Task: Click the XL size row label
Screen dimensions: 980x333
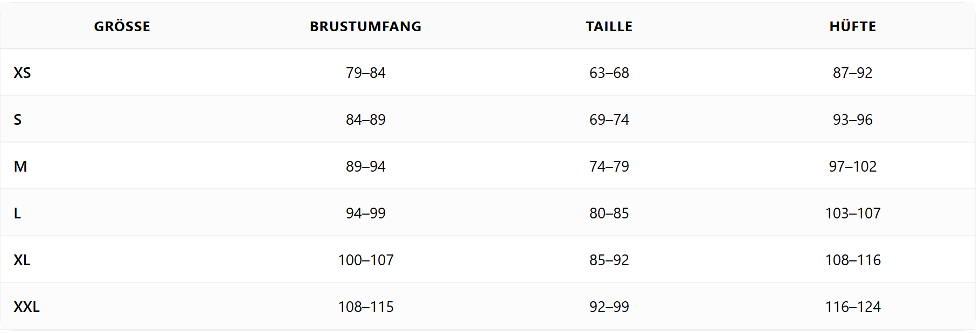Action: 22,260
